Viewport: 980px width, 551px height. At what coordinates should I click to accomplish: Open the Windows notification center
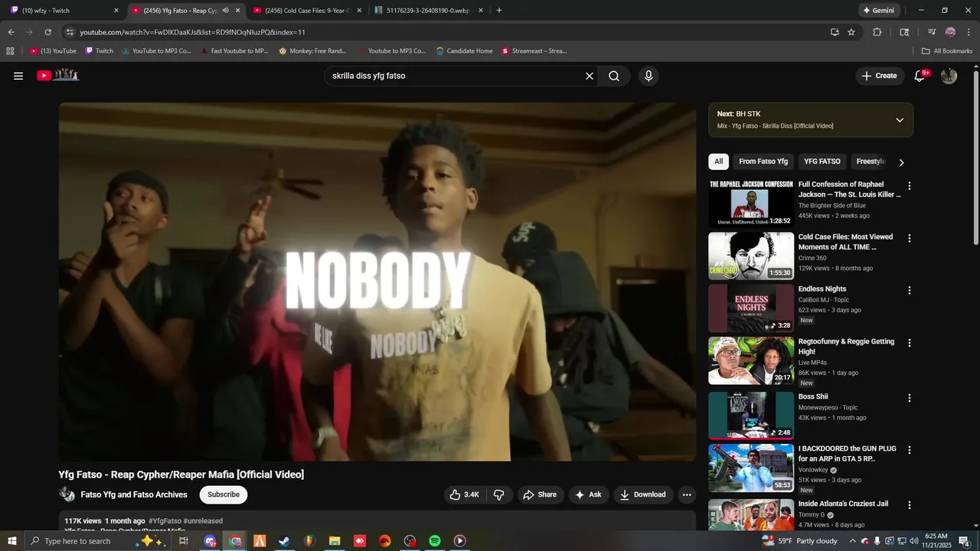(x=965, y=541)
